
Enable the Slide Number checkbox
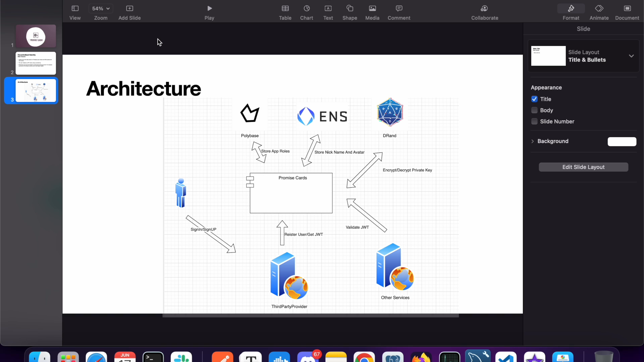click(x=535, y=121)
